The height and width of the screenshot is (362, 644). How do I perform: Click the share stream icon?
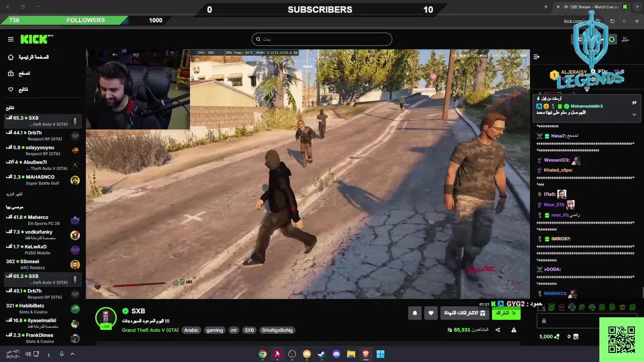coord(498,330)
